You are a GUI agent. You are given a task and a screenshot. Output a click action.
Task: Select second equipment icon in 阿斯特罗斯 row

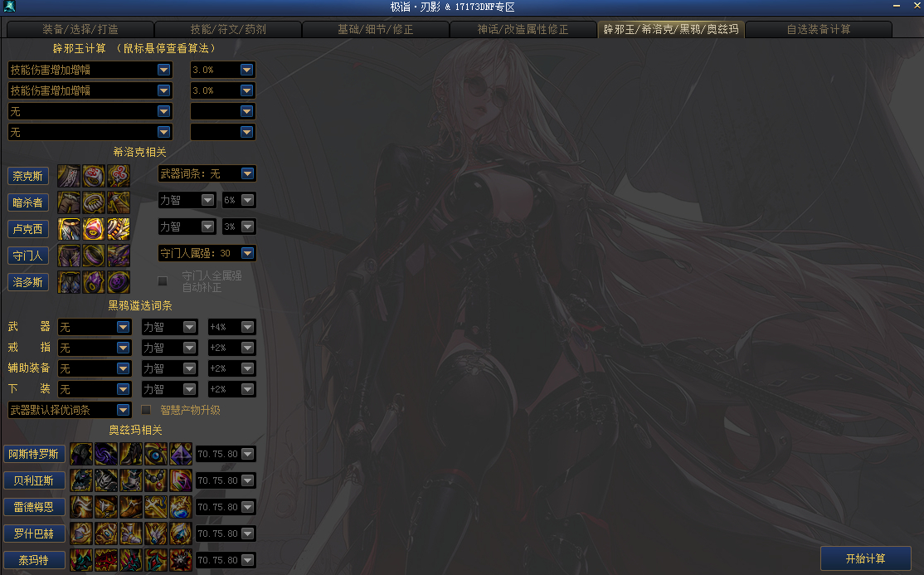click(x=106, y=454)
